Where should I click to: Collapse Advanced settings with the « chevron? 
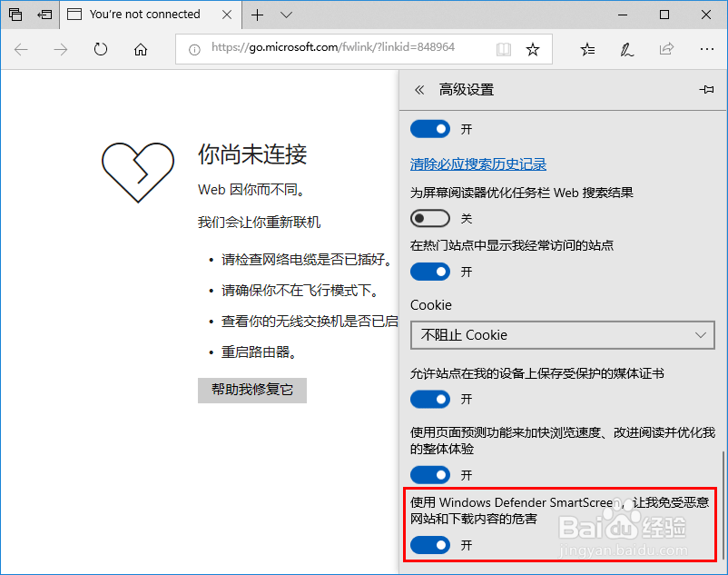tap(419, 89)
